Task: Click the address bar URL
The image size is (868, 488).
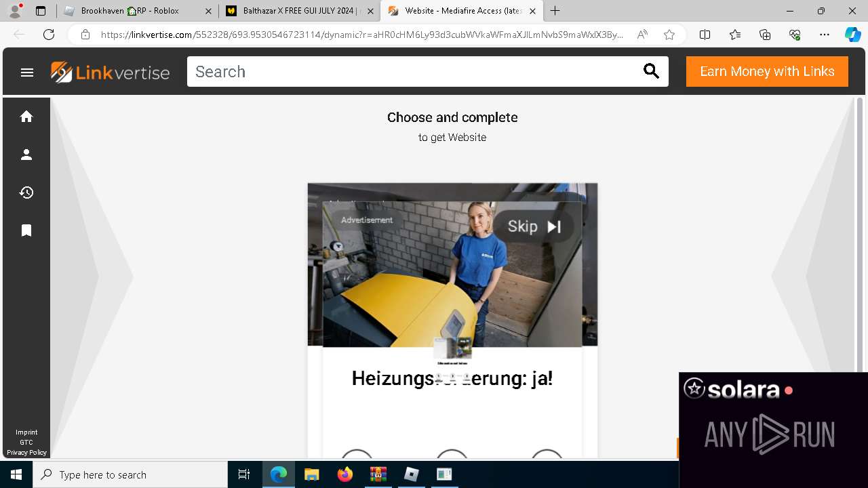Action: pyautogui.click(x=361, y=35)
